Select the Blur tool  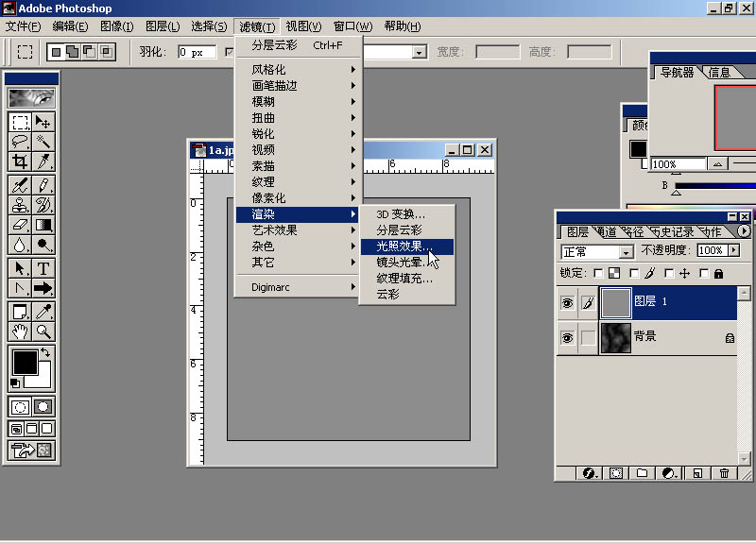pyautogui.click(x=20, y=245)
